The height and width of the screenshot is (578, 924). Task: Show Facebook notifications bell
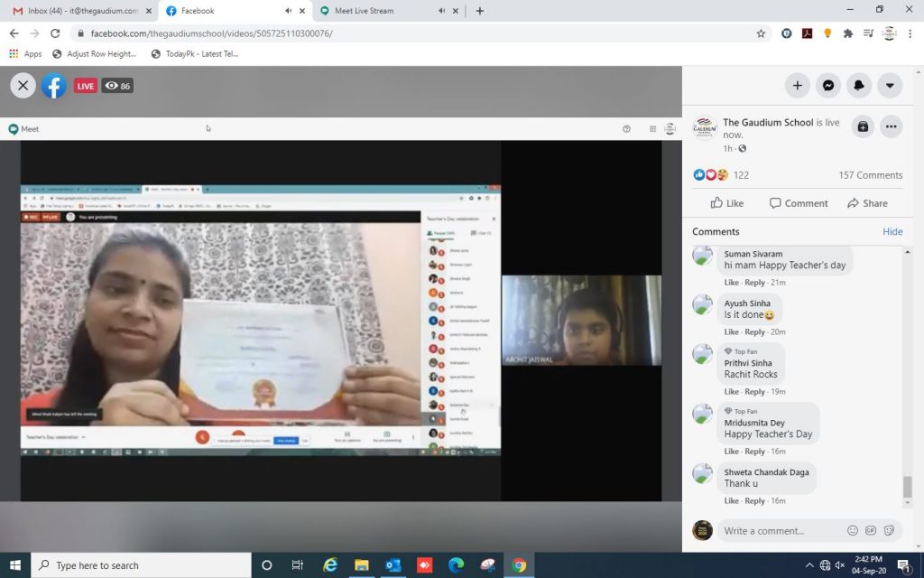tap(859, 86)
